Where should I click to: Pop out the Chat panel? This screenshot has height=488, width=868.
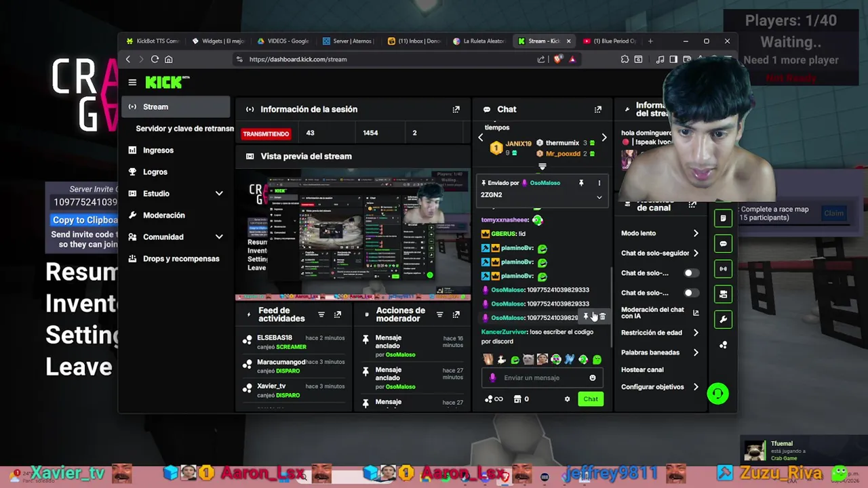597,109
